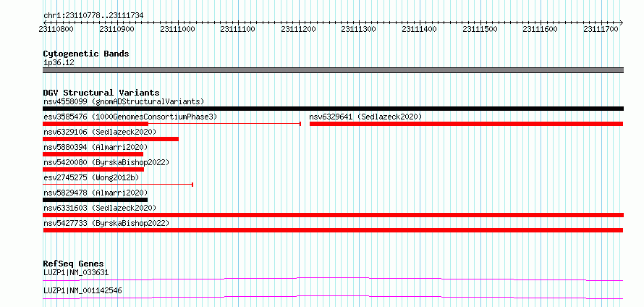Click ruler position 23111400
Viewport: 644px width, 307px height.
pyautogui.click(x=419, y=29)
